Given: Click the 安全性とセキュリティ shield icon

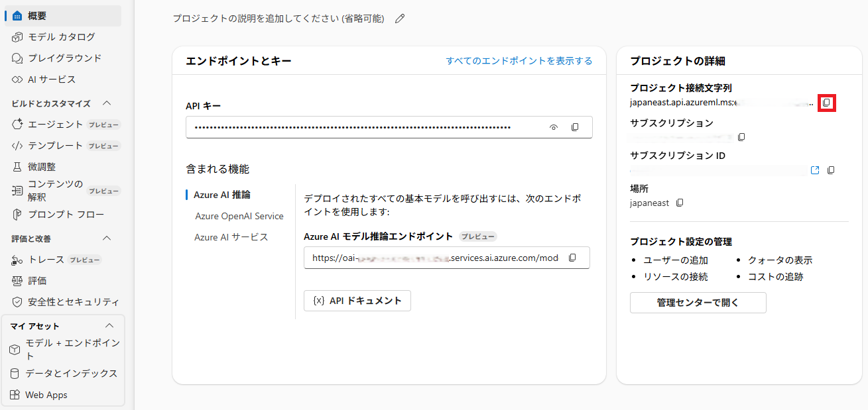Looking at the screenshot, I should (17, 302).
